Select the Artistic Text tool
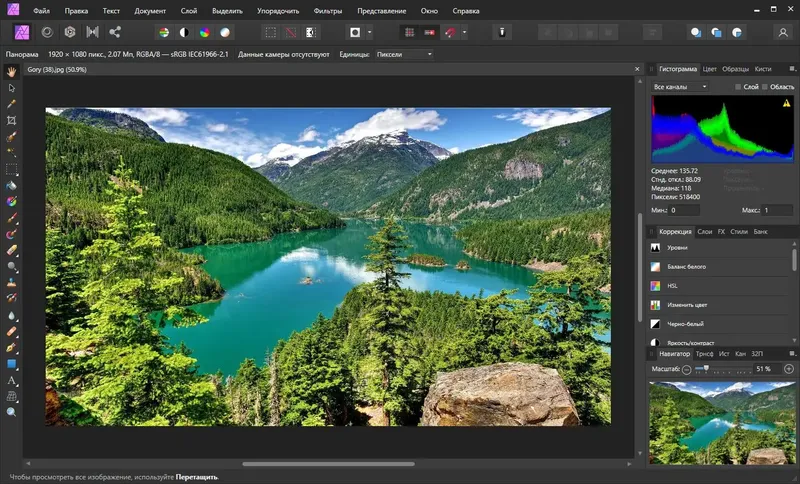The height and width of the screenshot is (484, 800). [x=11, y=380]
